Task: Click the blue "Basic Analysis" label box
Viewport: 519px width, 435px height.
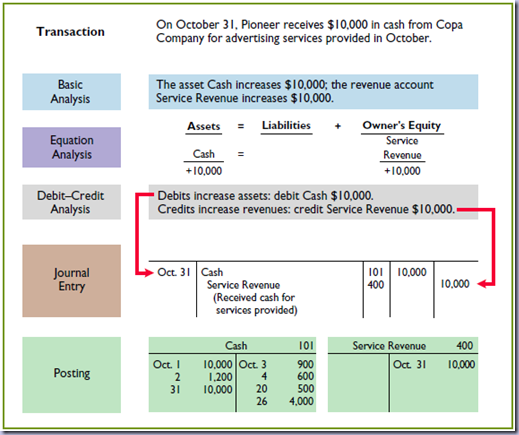Action: [x=71, y=92]
